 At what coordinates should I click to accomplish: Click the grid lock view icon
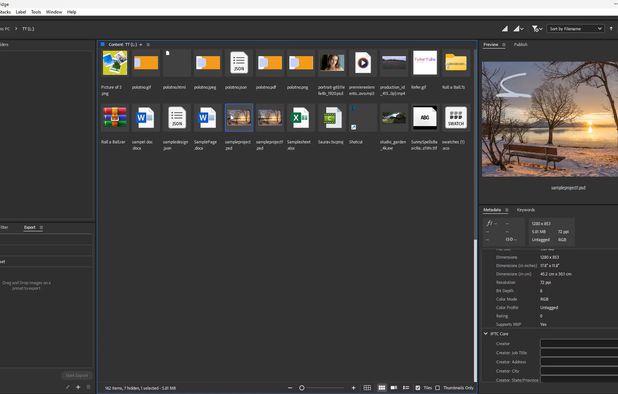[367, 388]
